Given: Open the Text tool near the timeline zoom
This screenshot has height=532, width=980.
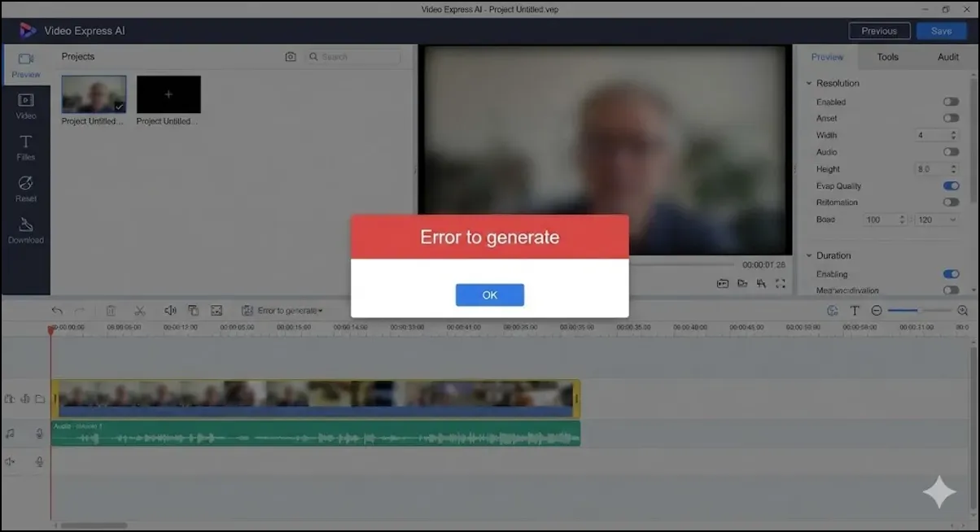Looking at the screenshot, I should [x=855, y=310].
